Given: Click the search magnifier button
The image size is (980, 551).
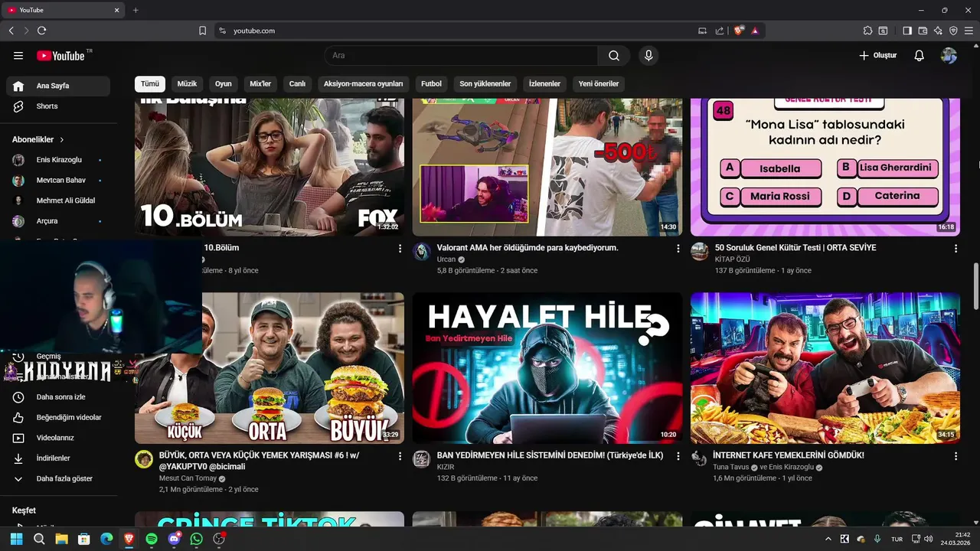Looking at the screenshot, I should (x=614, y=56).
